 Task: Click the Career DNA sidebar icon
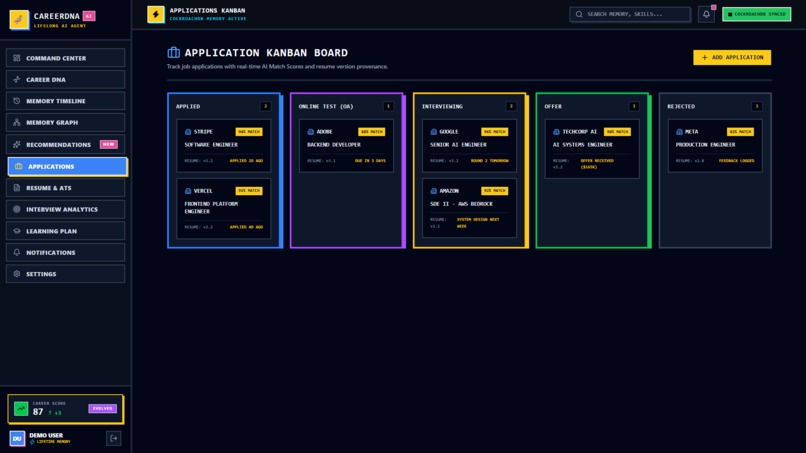point(16,80)
